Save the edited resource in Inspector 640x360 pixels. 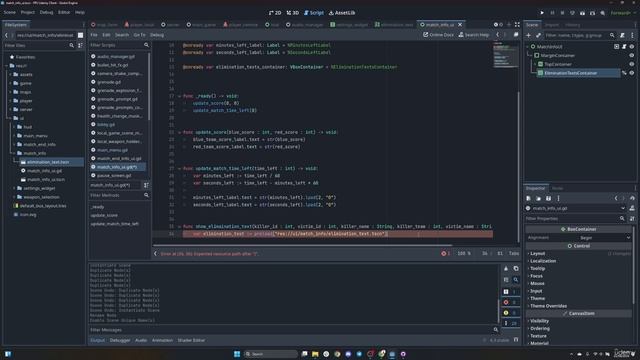tap(548, 198)
